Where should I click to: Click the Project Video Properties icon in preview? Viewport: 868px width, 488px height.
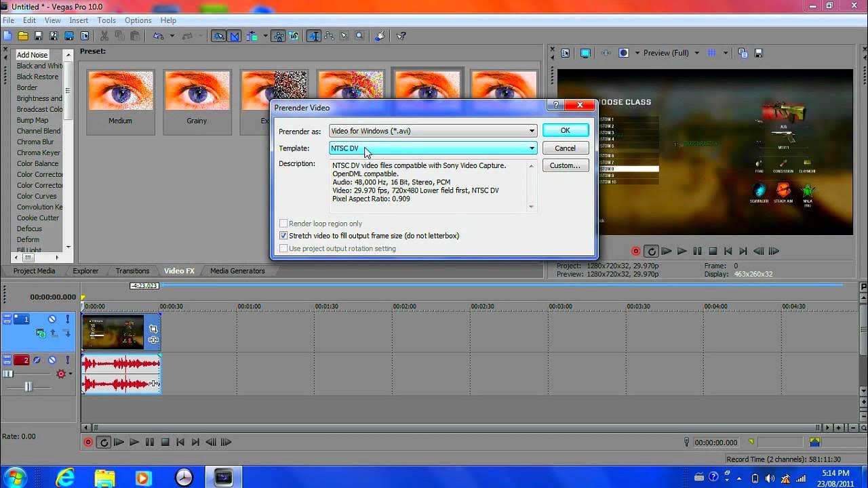[x=566, y=53]
